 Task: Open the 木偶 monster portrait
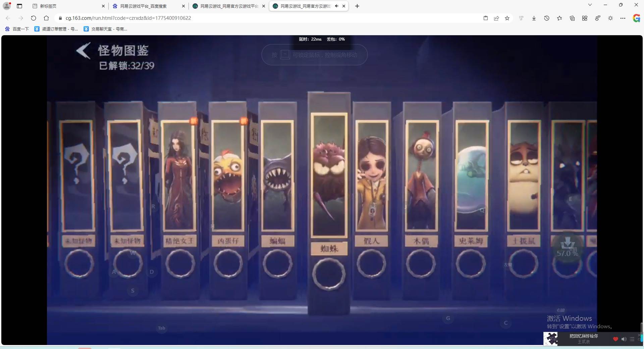421,176
